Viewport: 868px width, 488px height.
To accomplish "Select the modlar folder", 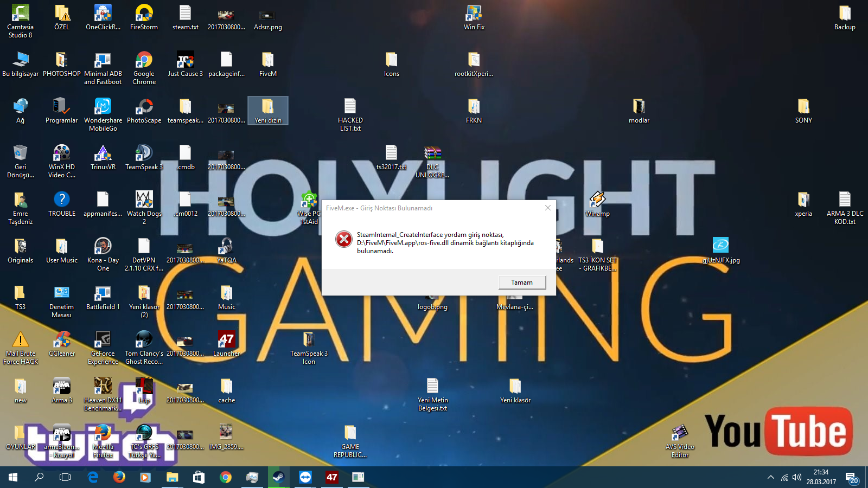I will coord(639,111).
